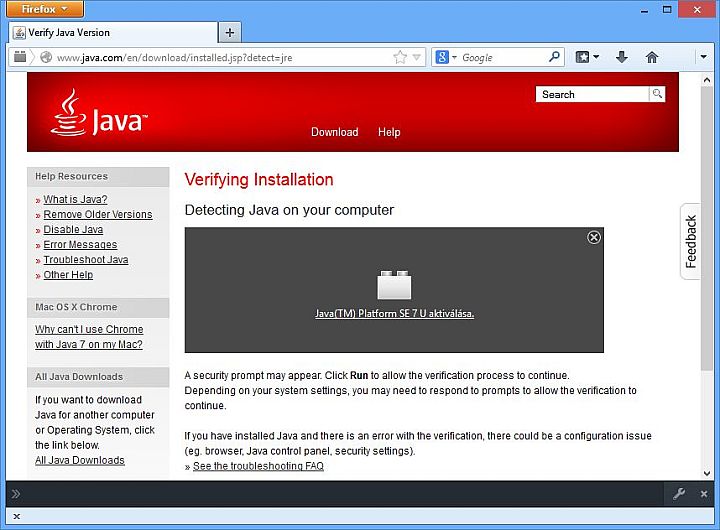
Task: Expand the toolbar overflow dropdown arrow
Action: click(703, 57)
